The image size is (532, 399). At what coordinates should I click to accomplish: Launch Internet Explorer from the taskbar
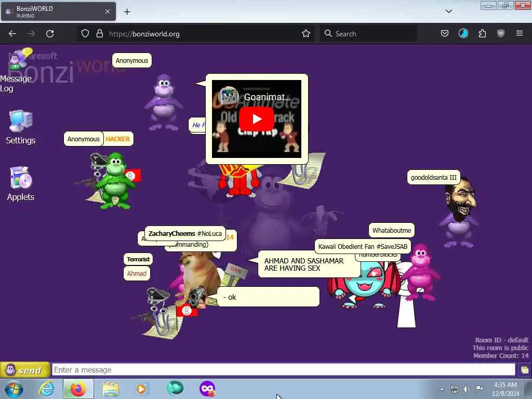click(46, 389)
